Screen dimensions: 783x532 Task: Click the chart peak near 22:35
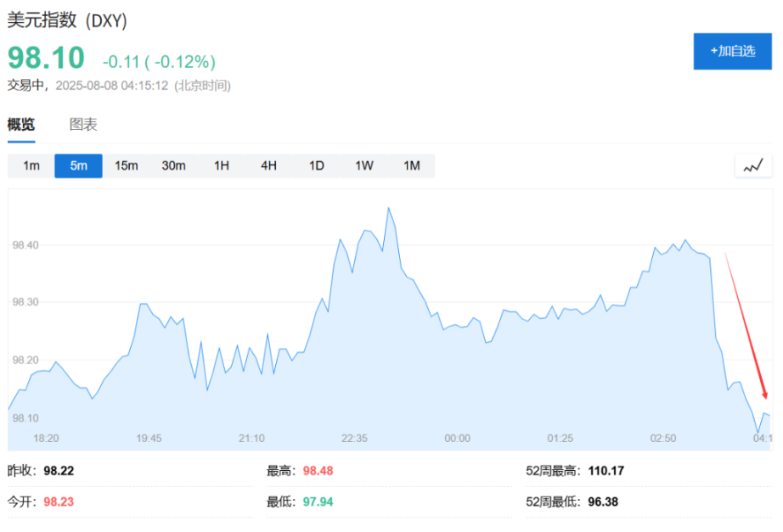pyautogui.click(x=389, y=208)
